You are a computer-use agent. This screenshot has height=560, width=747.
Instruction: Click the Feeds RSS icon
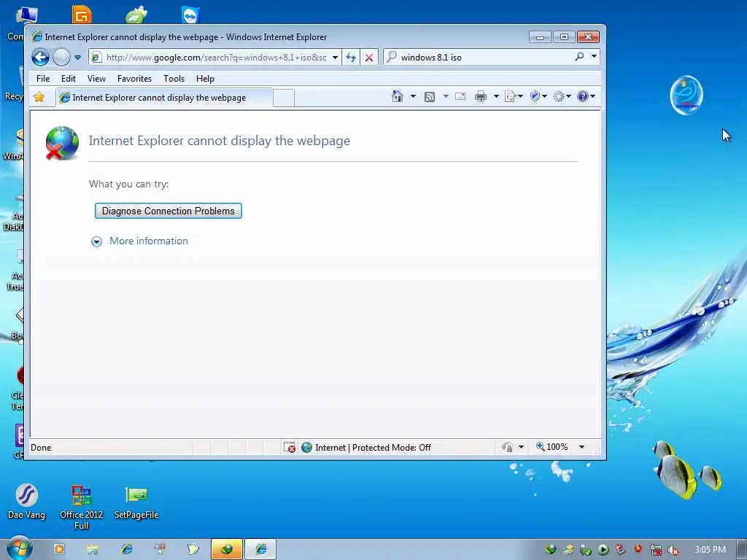[430, 97]
